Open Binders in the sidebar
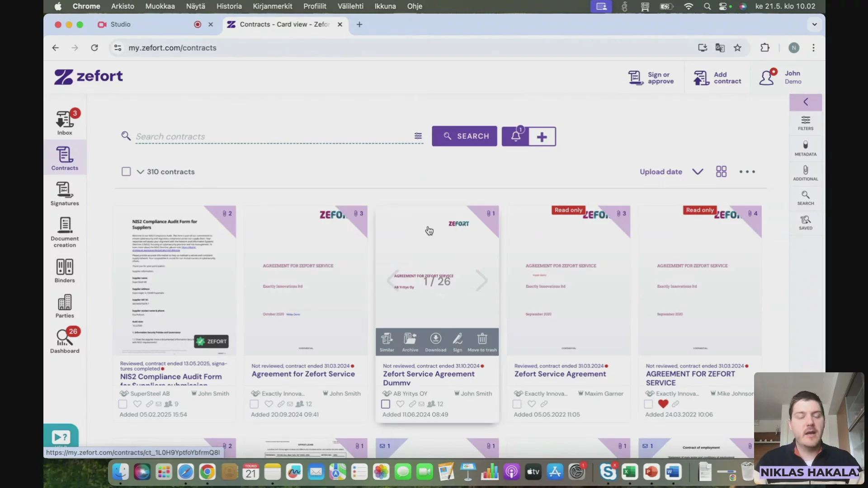 coord(65,271)
